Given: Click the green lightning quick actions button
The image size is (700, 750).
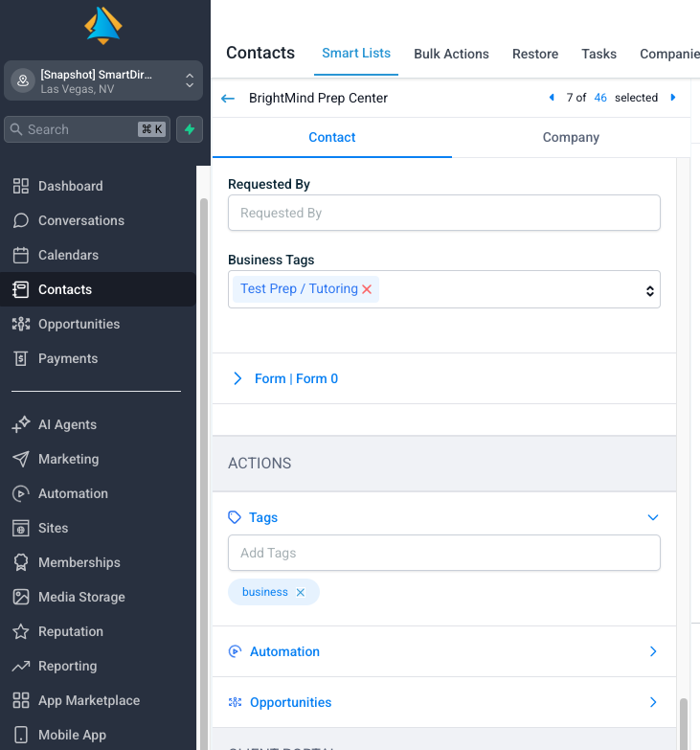Looking at the screenshot, I should tap(190, 129).
